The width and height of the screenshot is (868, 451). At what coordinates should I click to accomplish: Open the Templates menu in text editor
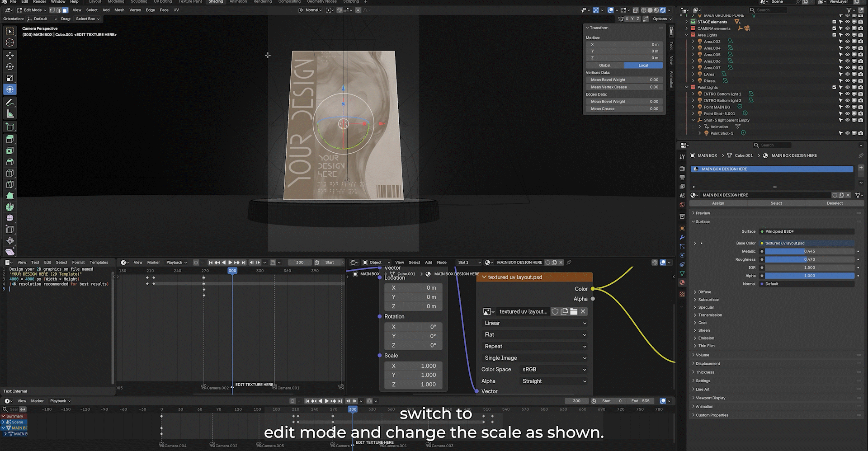[x=99, y=263]
